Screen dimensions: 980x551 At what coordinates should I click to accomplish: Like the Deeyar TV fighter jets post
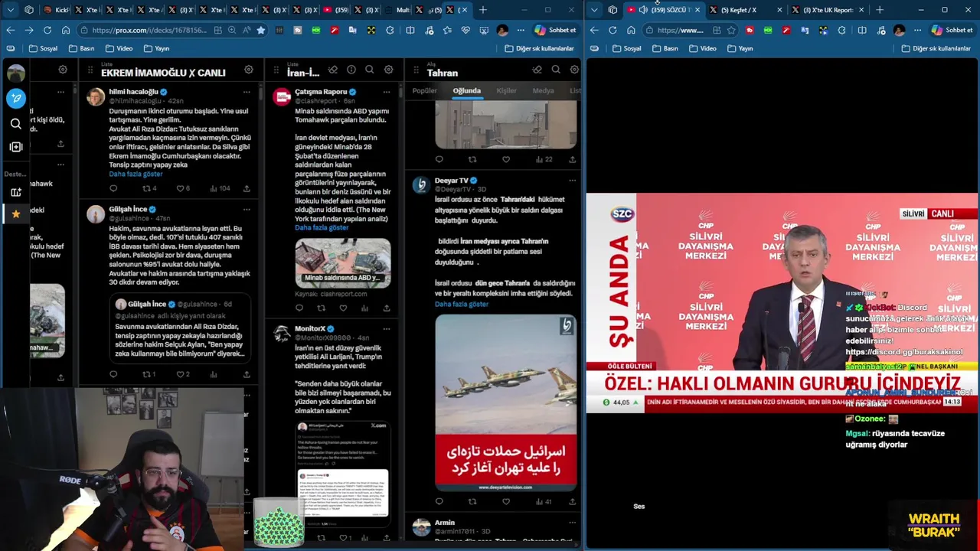tap(506, 502)
